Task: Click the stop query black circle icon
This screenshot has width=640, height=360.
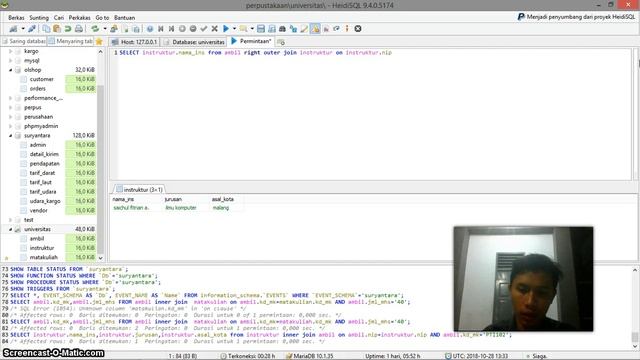Action: point(358,29)
